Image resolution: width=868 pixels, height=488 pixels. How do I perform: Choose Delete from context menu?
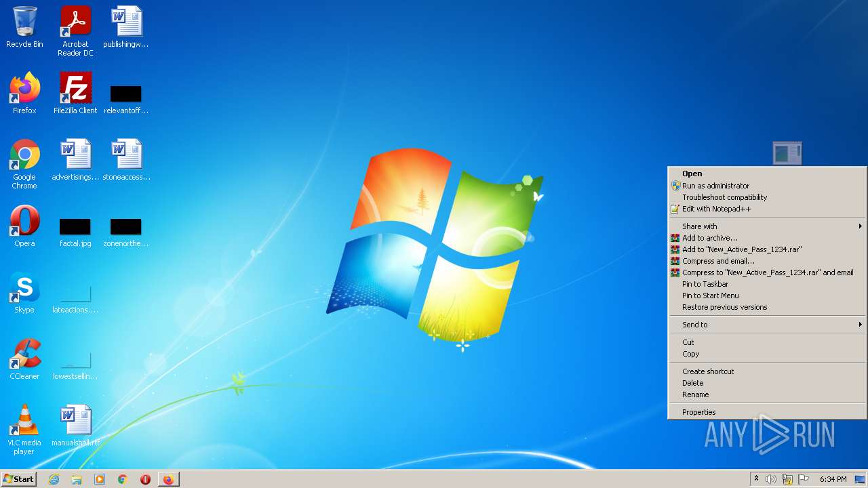767,383
